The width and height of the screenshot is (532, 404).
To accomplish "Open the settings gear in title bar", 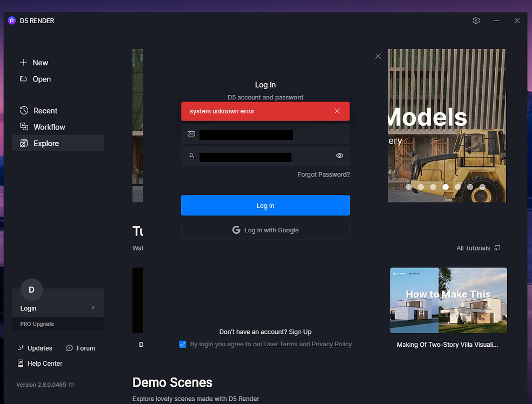I will tap(476, 21).
